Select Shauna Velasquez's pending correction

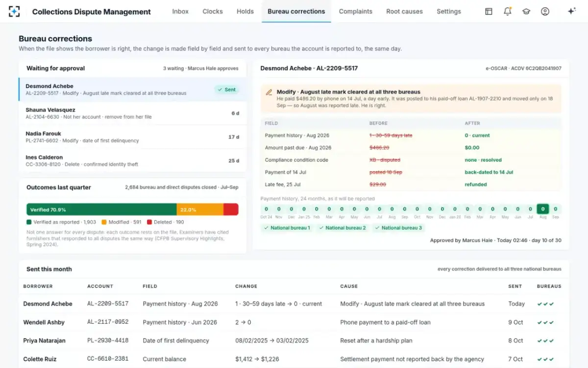point(132,113)
